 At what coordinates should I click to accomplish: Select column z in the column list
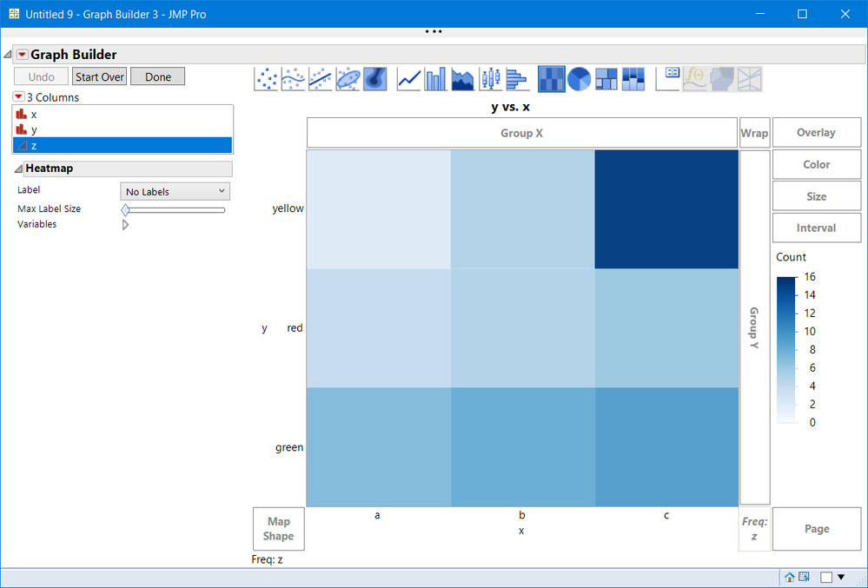(x=123, y=145)
